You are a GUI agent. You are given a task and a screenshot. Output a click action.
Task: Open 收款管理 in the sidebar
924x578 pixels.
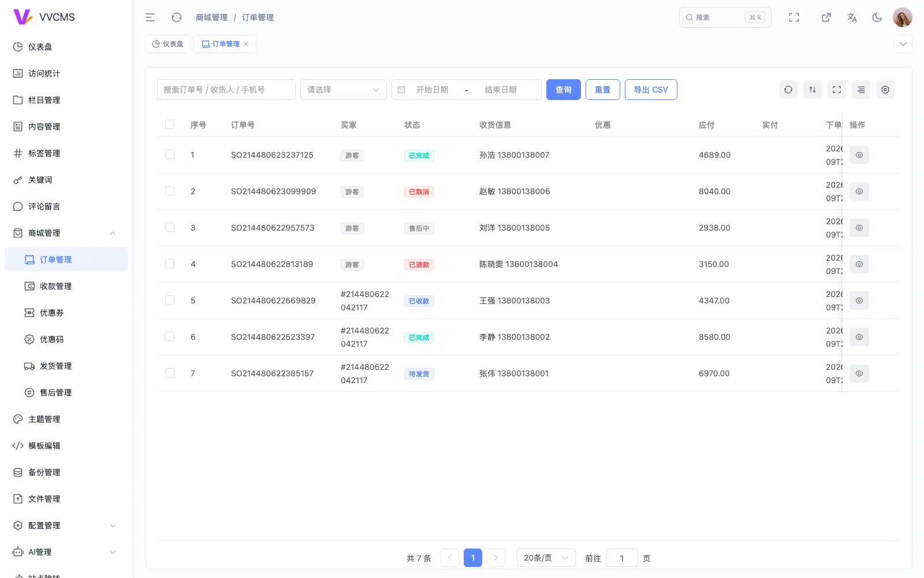(66, 286)
